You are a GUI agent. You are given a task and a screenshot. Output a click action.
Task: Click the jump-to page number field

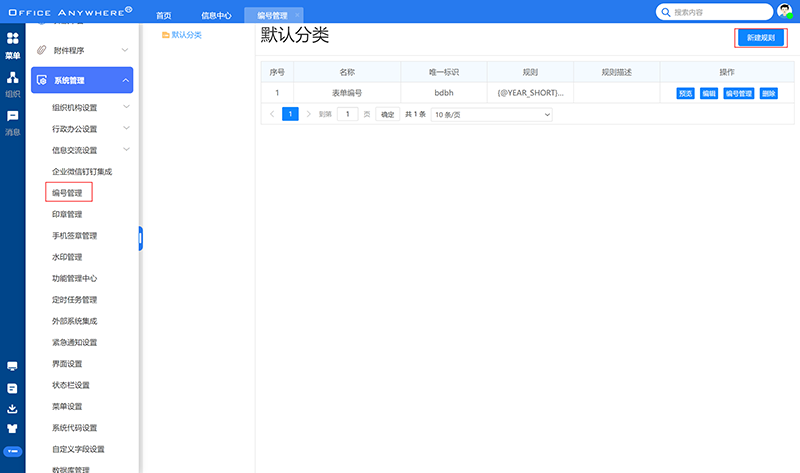[x=347, y=114]
